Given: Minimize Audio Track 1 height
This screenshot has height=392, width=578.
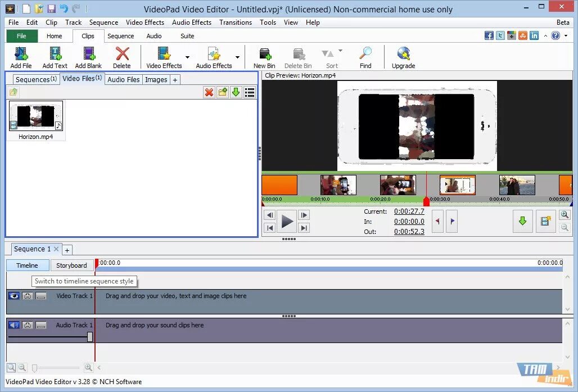Looking at the screenshot, I should point(41,325).
